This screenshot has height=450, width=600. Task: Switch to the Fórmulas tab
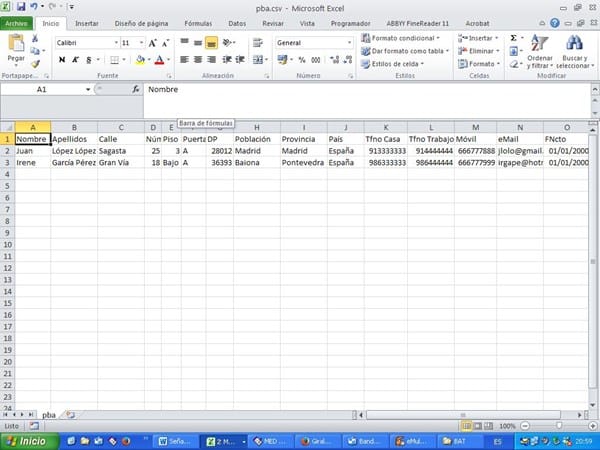click(x=198, y=24)
